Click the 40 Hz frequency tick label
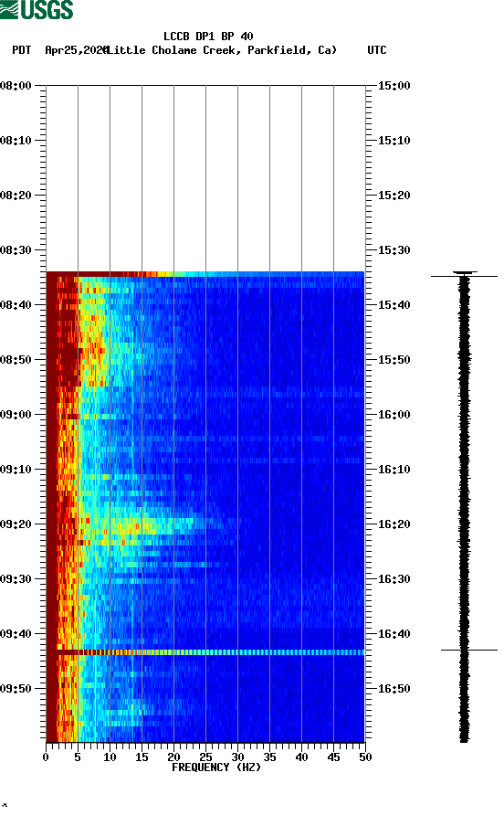504x815 pixels. [301, 757]
